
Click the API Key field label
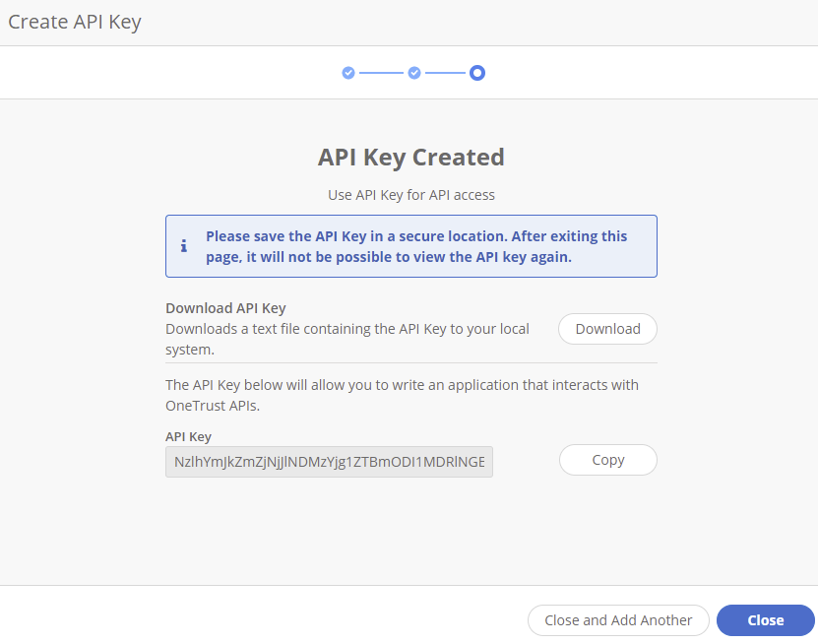[188, 436]
